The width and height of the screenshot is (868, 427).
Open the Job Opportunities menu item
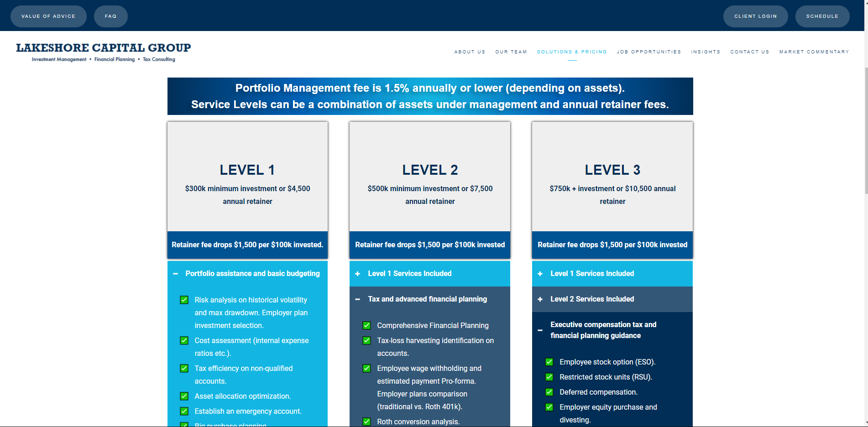pos(648,52)
